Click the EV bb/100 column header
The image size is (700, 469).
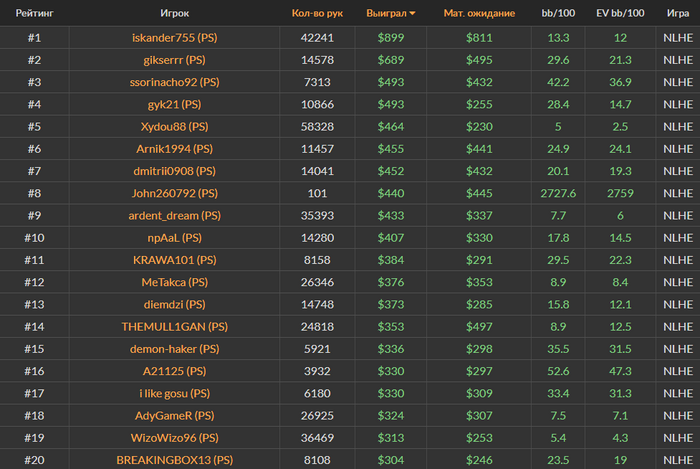point(620,13)
